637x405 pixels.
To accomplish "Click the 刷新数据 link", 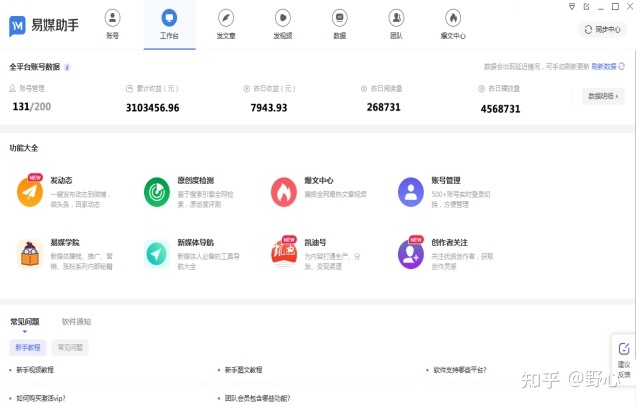I will coord(604,67).
